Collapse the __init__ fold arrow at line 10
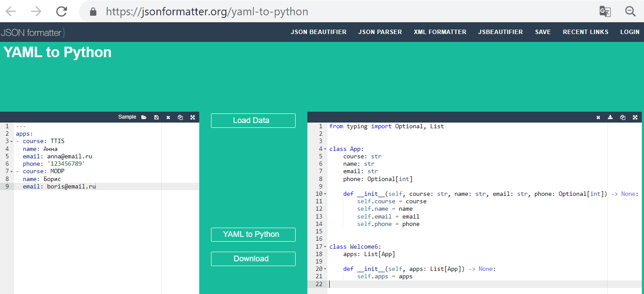644x294 pixels. (x=325, y=194)
